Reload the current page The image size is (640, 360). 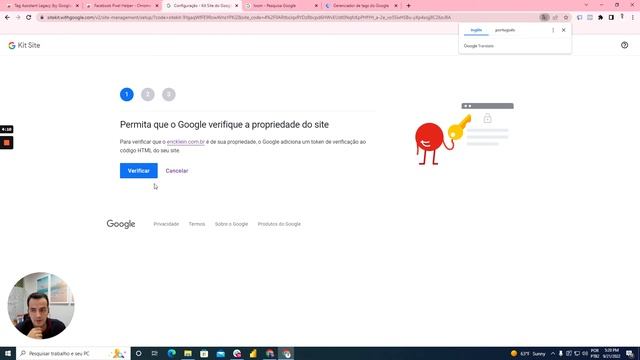point(29,18)
